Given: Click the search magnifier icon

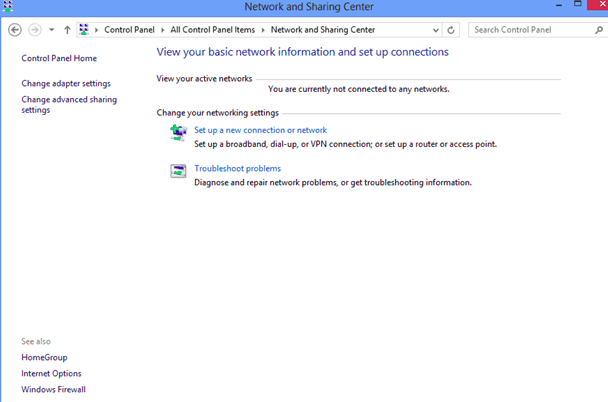Looking at the screenshot, I should click(599, 30).
